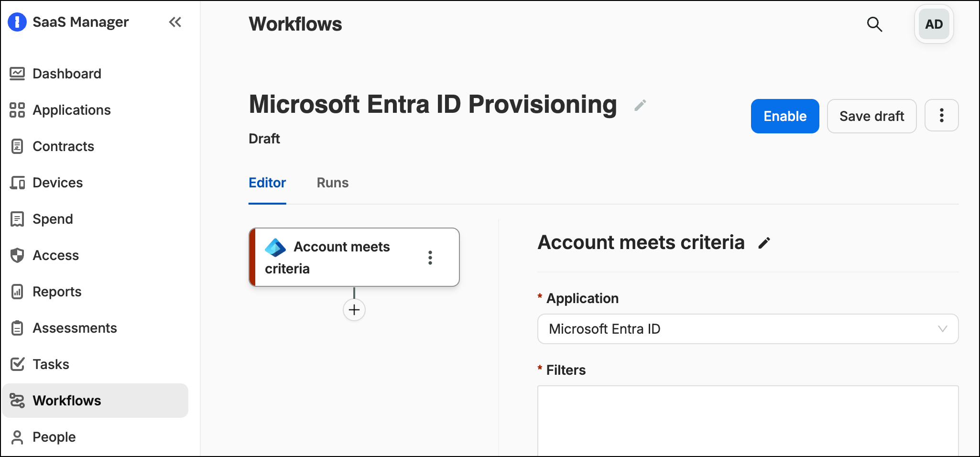Click the Draft status label
Viewport: 980px width, 457px height.
click(x=264, y=139)
